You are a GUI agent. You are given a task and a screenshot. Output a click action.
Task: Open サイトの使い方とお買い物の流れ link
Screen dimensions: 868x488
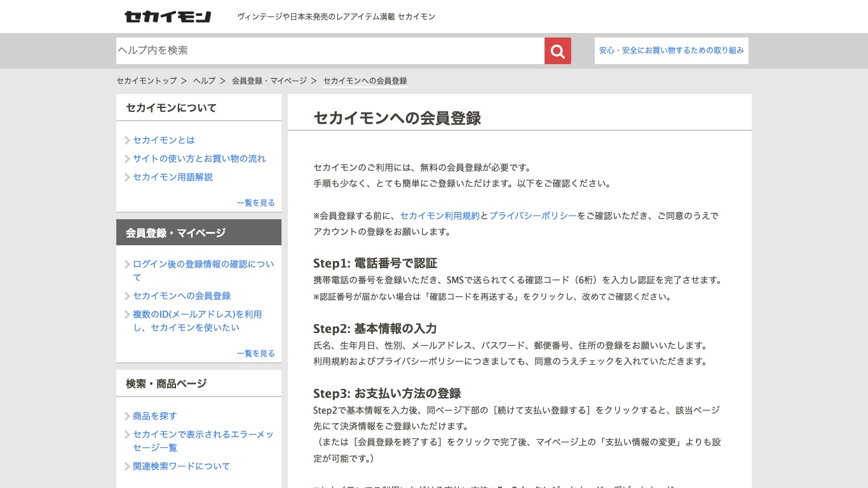tap(200, 159)
